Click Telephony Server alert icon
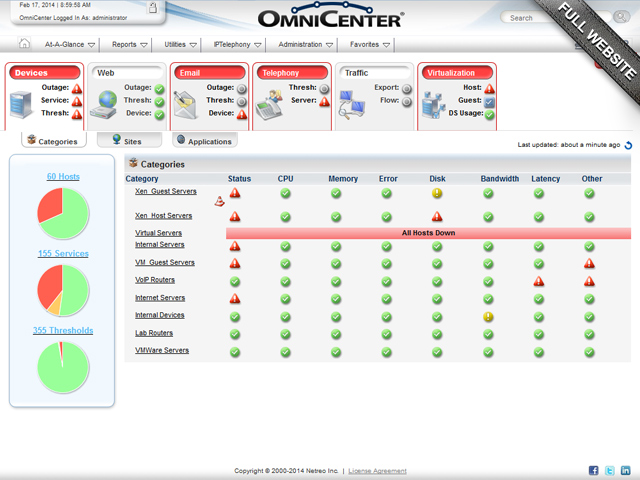This screenshot has width=640, height=480. [324, 101]
